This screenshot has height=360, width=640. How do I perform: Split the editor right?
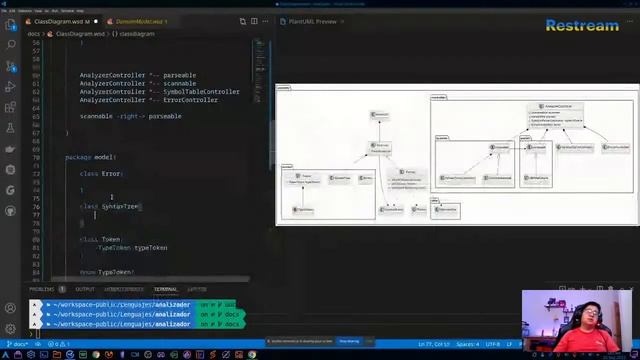(x=254, y=21)
